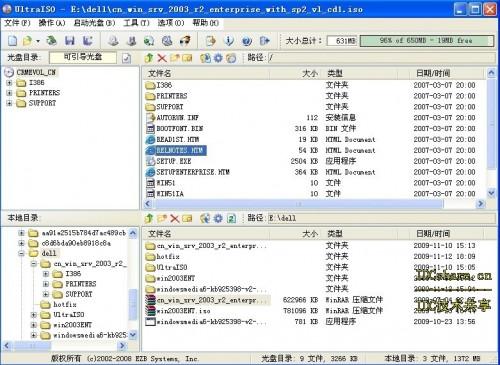Image resolution: width=500 pixels, height=365 pixels.
Task: Click the Convert image toolbar icon
Action: [185, 41]
